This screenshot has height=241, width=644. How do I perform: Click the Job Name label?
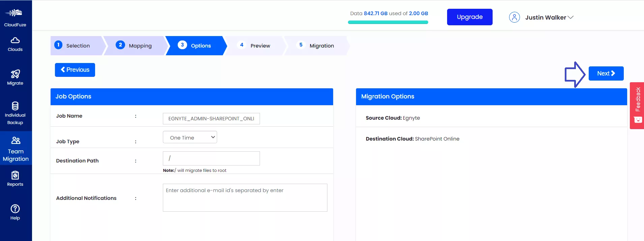[x=69, y=116]
